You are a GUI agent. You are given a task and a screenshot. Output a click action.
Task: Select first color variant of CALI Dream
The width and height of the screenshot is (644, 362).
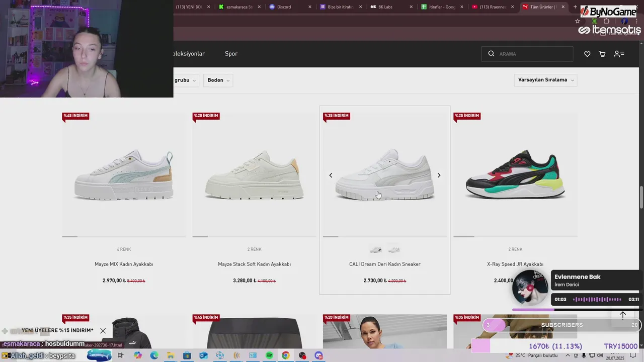tap(376, 249)
